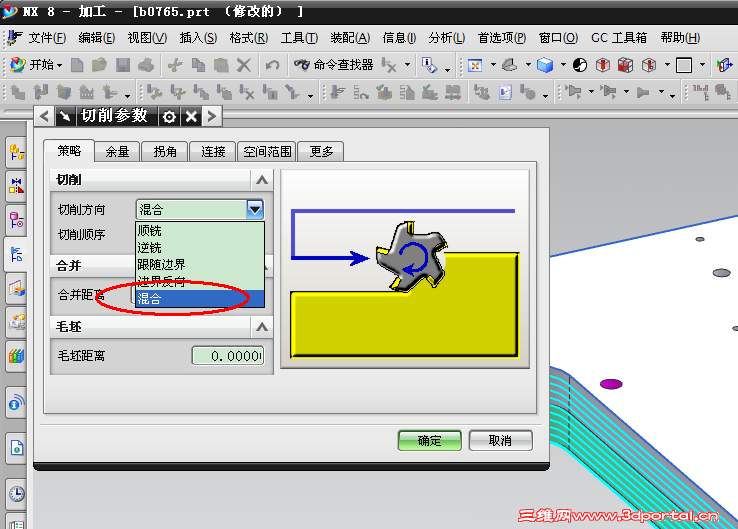Select 逆铣 from the dropdown list

[200, 248]
